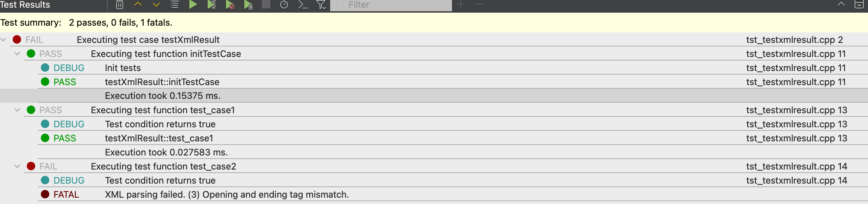Viewport: 868px width, 204px height.
Task: Clear the test results
Action: [x=120, y=5]
